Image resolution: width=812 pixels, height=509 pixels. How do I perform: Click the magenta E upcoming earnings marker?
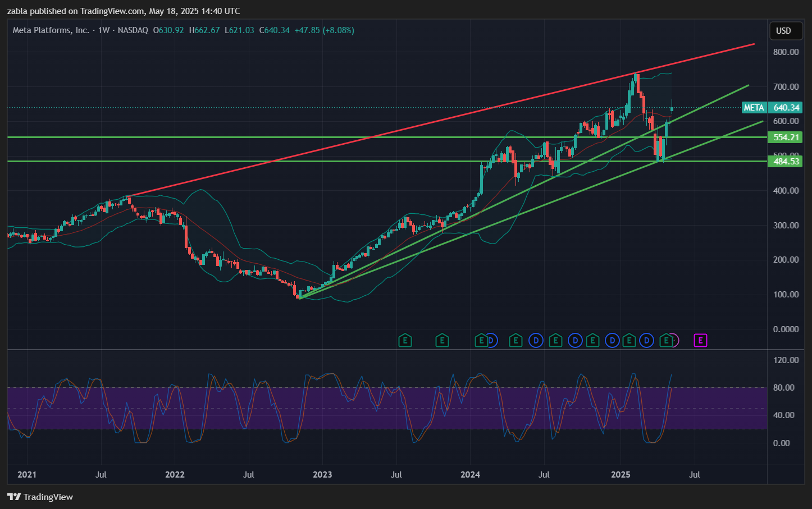coord(700,340)
